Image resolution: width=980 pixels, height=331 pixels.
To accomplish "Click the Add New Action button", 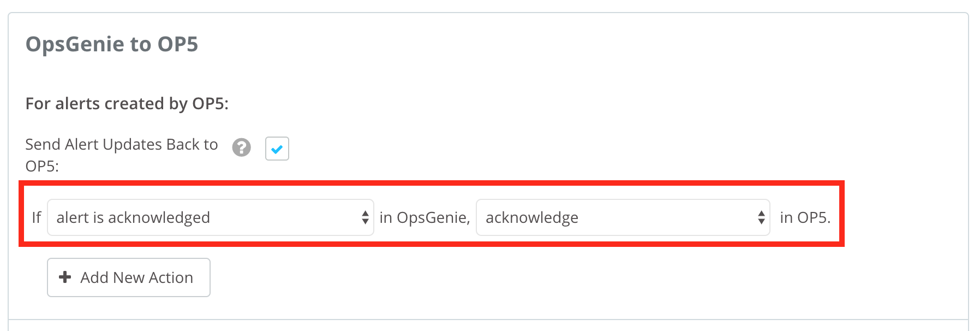I will (x=129, y=277).
